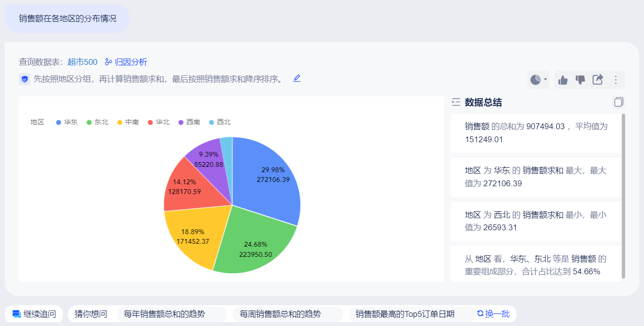Click the blue shield verification icon

25,79
